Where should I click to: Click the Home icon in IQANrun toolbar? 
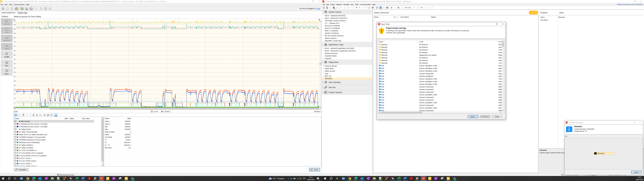coord(16,9)
